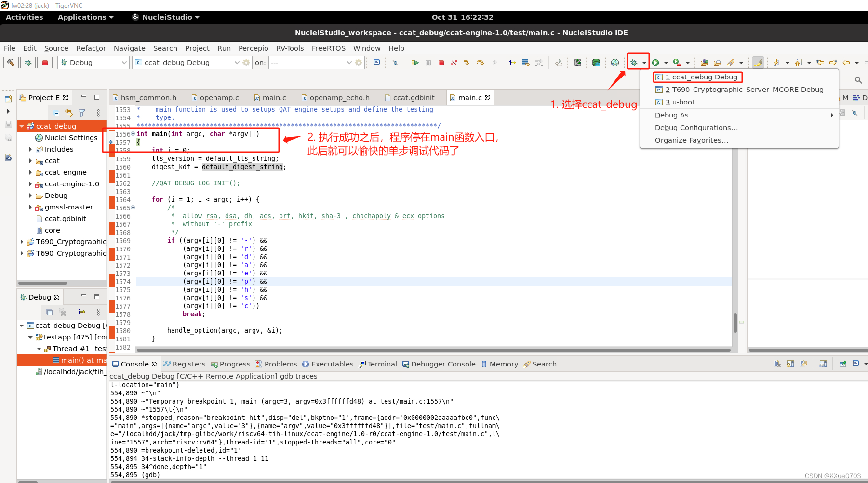Click the Step Into toolbar icon

(467, 63)
